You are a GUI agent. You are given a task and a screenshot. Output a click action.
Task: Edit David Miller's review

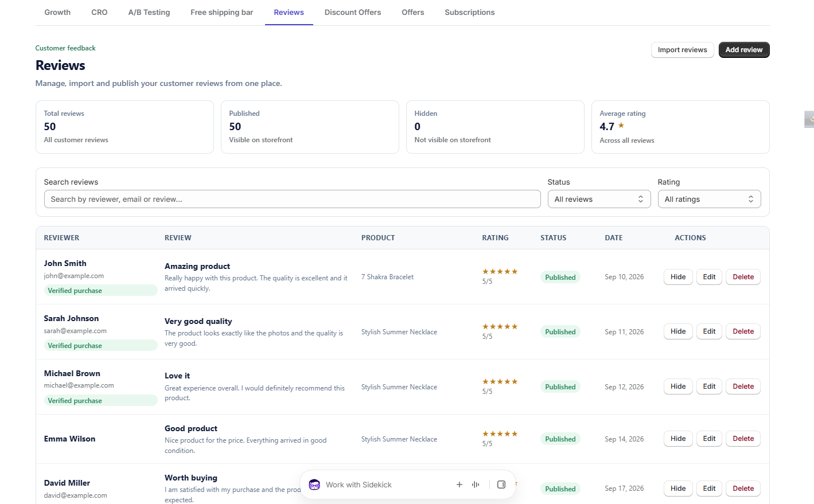click(x=709, y=489)
